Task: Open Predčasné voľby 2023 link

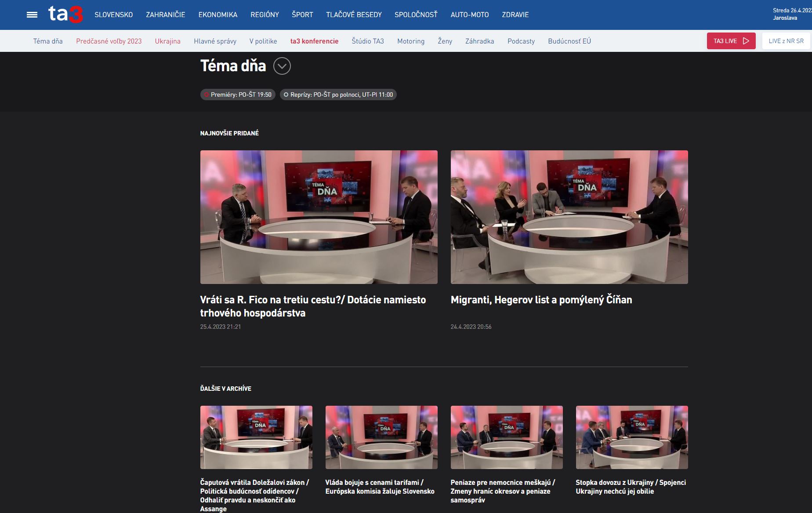Action: (109, 41)
